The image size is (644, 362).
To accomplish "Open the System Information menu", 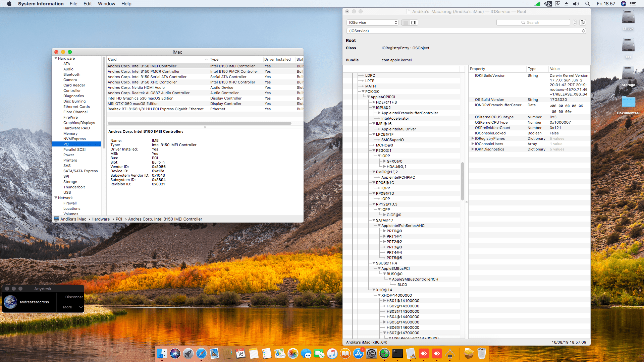I will point(41,4).
